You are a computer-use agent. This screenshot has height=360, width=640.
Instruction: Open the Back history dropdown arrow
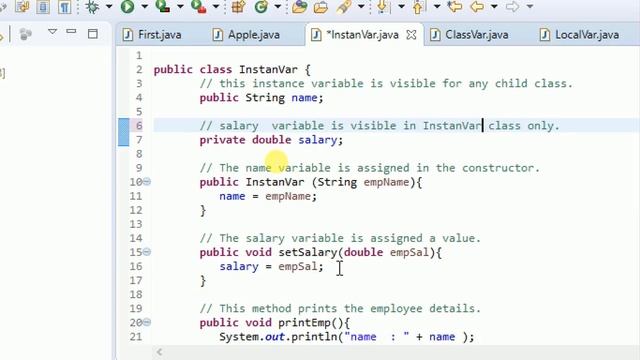pyautogui.click(x=494, y=7)
